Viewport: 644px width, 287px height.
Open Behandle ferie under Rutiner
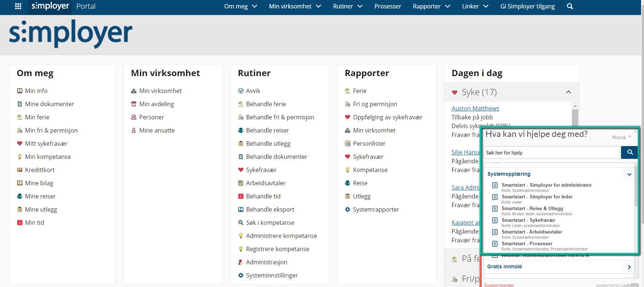266,104
